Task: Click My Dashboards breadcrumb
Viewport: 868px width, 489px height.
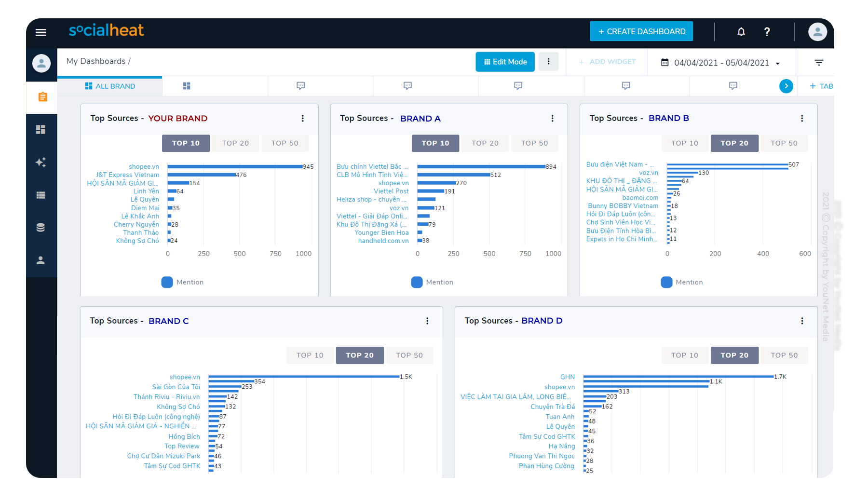Action: [96, 61]
